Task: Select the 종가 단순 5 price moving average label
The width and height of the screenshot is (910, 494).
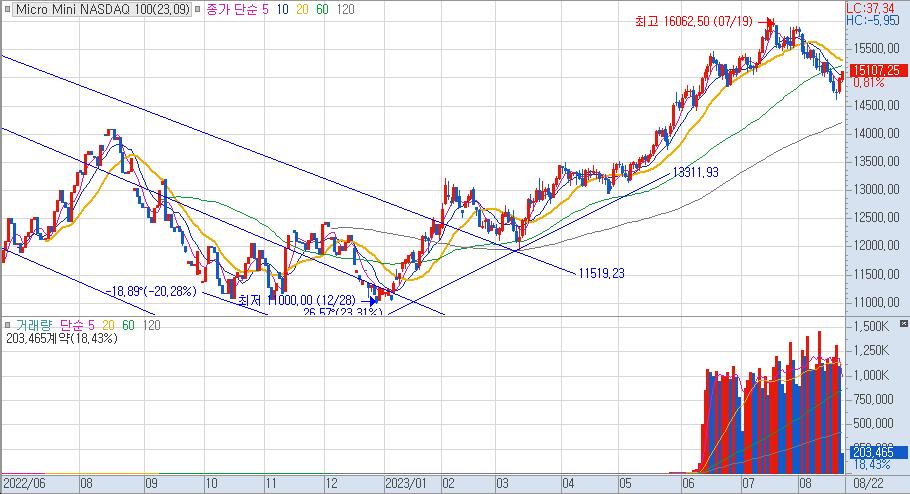Action: tap(237, 10)
